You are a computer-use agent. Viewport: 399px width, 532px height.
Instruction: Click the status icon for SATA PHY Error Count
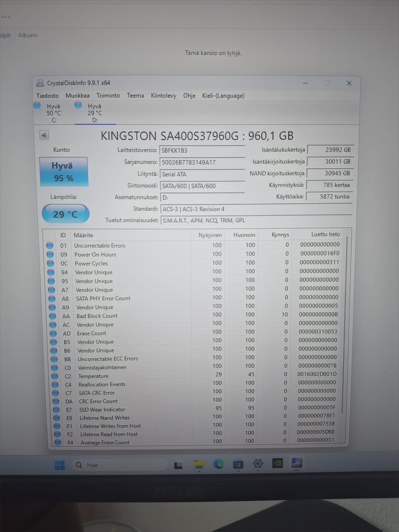coord(52,298)
